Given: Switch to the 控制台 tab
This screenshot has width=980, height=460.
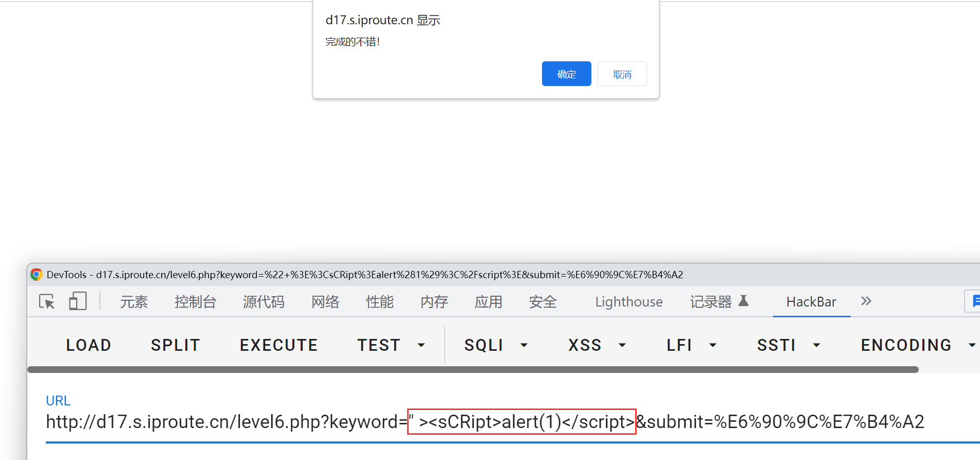Looking at the screenshot, I should click(x=195, y=302).
